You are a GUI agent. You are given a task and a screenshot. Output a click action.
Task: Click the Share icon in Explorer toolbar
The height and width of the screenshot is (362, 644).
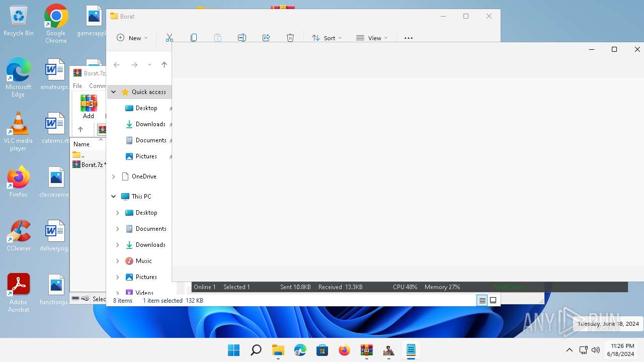266,38
